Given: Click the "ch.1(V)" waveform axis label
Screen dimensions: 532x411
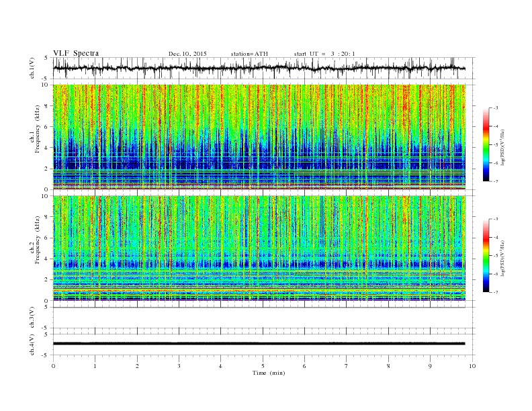Looking at the screenshot, I should (32, 68).
